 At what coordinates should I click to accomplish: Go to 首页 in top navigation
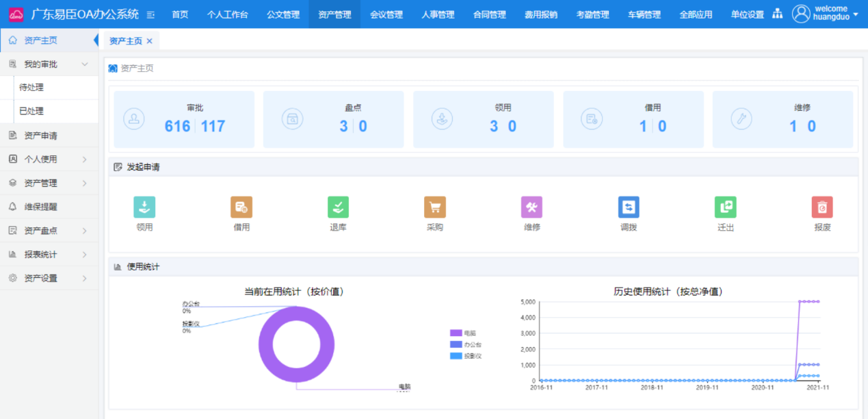(x=180, y=14)
